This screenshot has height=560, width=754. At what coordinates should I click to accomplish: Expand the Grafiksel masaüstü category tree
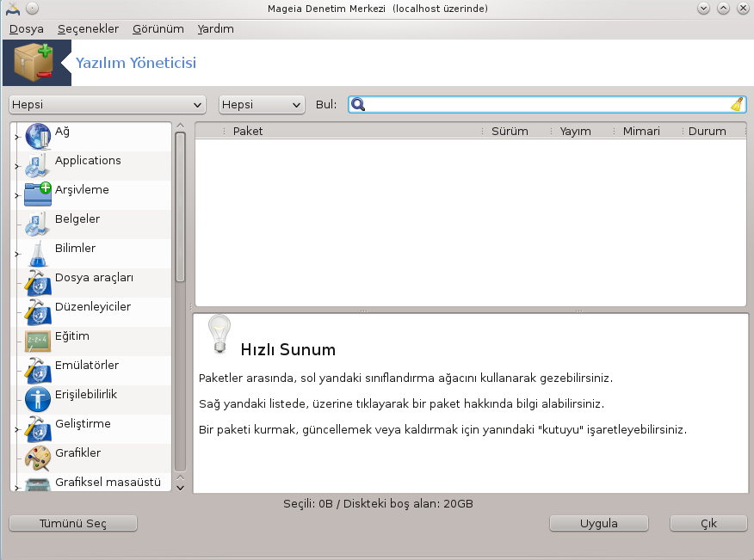(17, 488)
